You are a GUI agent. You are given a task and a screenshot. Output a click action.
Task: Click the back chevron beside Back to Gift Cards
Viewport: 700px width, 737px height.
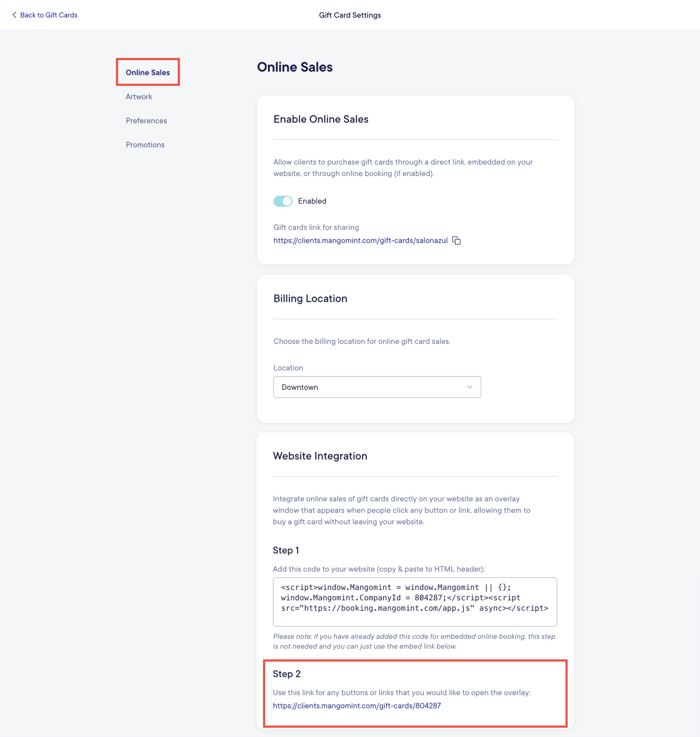click(x=14, y=15)
